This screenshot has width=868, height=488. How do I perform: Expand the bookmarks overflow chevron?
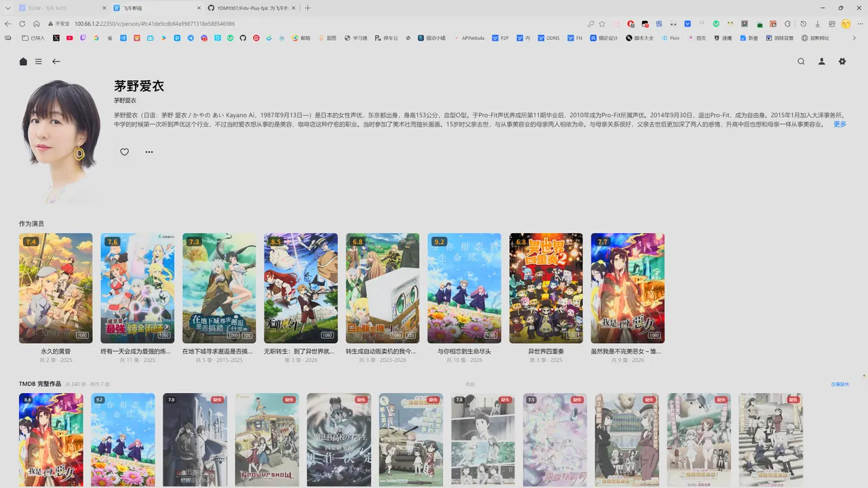(x=854, y=38)
